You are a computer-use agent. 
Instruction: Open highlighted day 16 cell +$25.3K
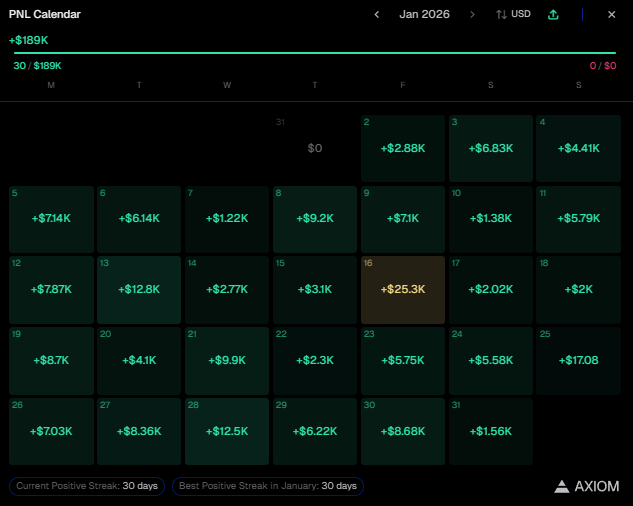click(403, 290)
